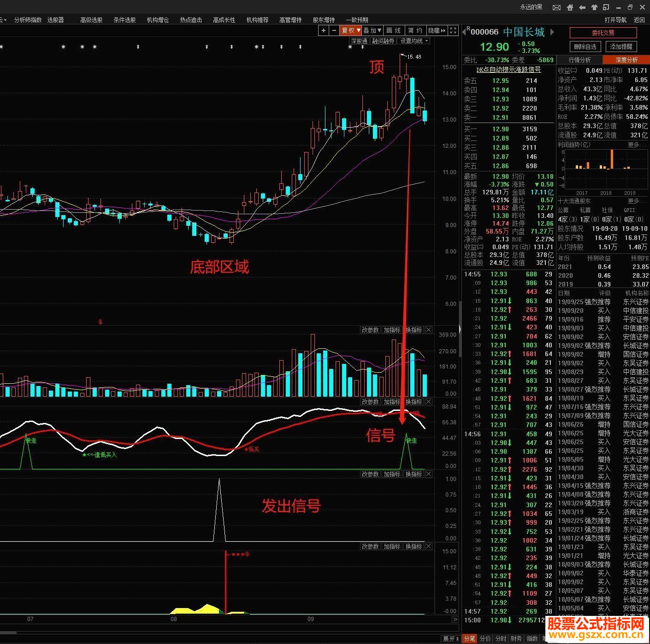Viewport: 650px width, 644px height.
Task: Expand 隐藏 panel toggle
Action: click(x=437, y=30)
